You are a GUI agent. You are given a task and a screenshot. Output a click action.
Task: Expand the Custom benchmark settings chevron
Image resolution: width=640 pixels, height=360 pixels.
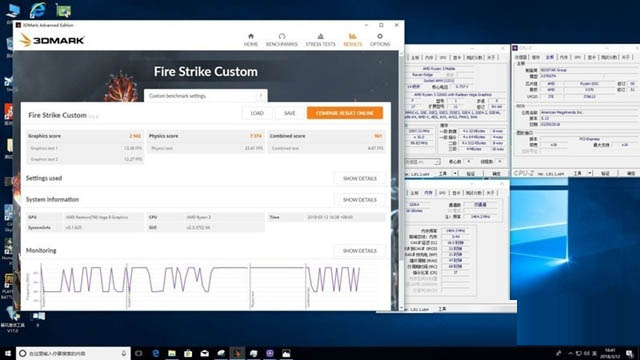pyautogui.click(x=261, y=96)
